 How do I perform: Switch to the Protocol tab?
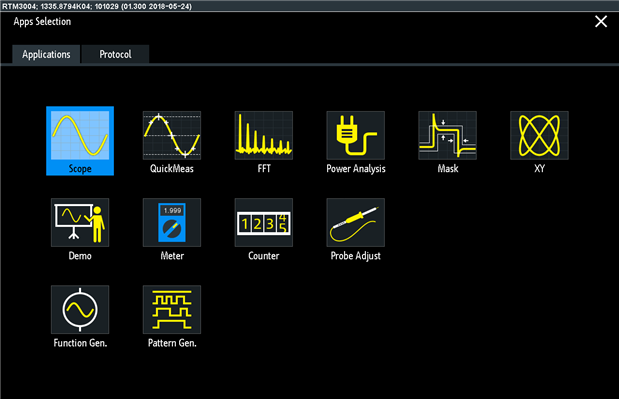[115, 54]
